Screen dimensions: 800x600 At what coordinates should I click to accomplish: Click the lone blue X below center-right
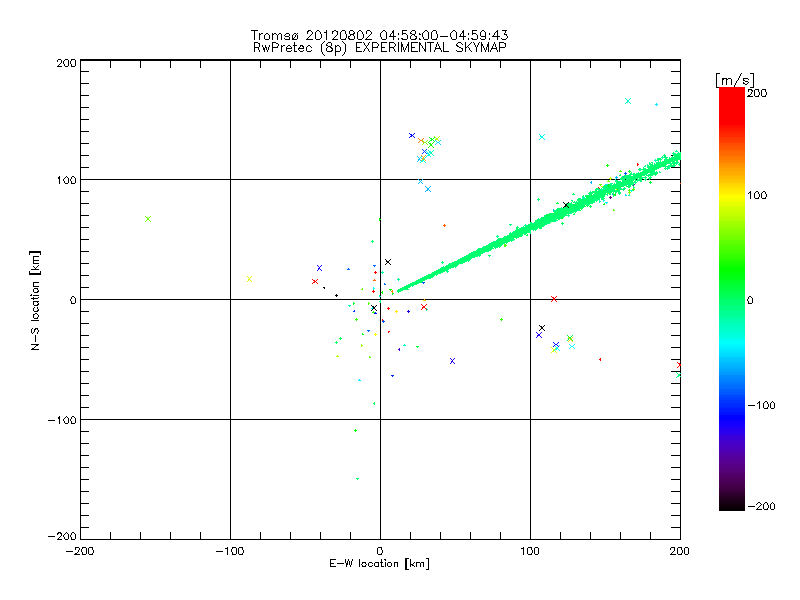point(452,361)
